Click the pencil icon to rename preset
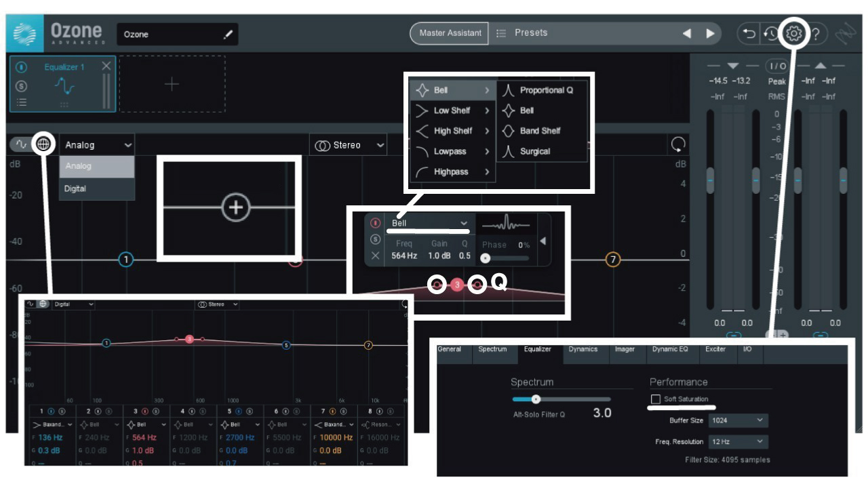Viewport: 868px width, 488px height. tap(229, 34)
